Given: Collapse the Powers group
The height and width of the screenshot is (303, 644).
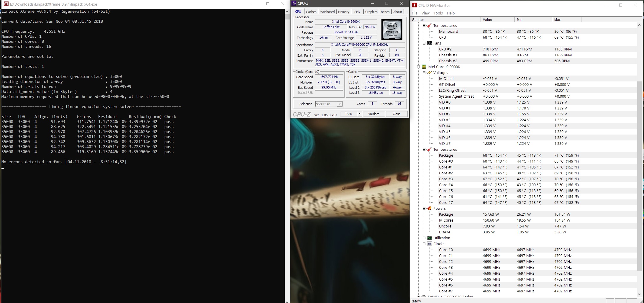Looking at the screenshot, I should coord(424,209).
